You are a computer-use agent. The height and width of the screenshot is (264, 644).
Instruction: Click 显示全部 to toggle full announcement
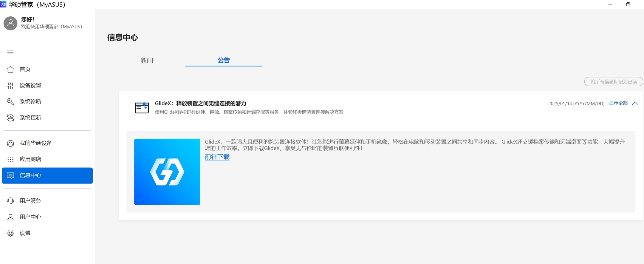618,103
